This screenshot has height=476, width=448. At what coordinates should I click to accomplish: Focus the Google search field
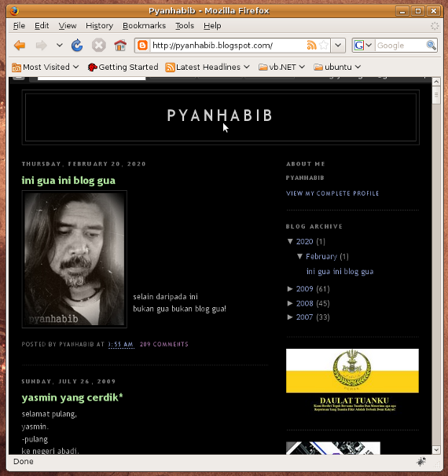click(x=400, y=46)
